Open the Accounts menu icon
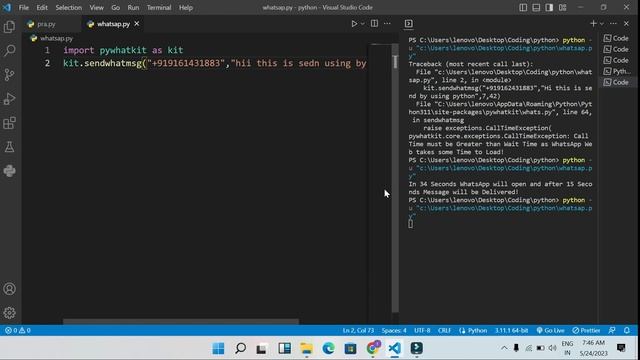Image resolution: width=640 pixels, height=360 pixels. coord(9,289)
